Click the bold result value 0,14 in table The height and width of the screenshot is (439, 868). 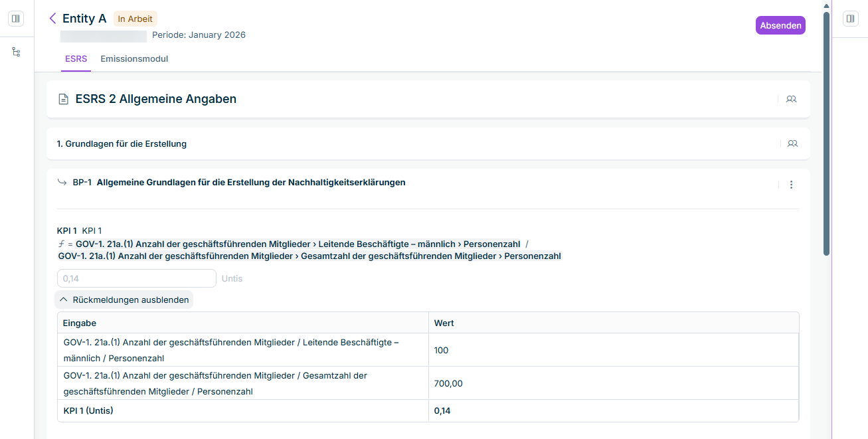[x=442, y=411]
